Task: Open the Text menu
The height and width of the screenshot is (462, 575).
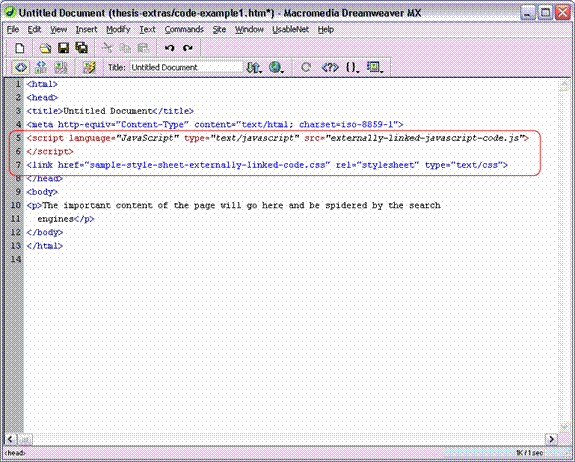Action: click(147, 30)
